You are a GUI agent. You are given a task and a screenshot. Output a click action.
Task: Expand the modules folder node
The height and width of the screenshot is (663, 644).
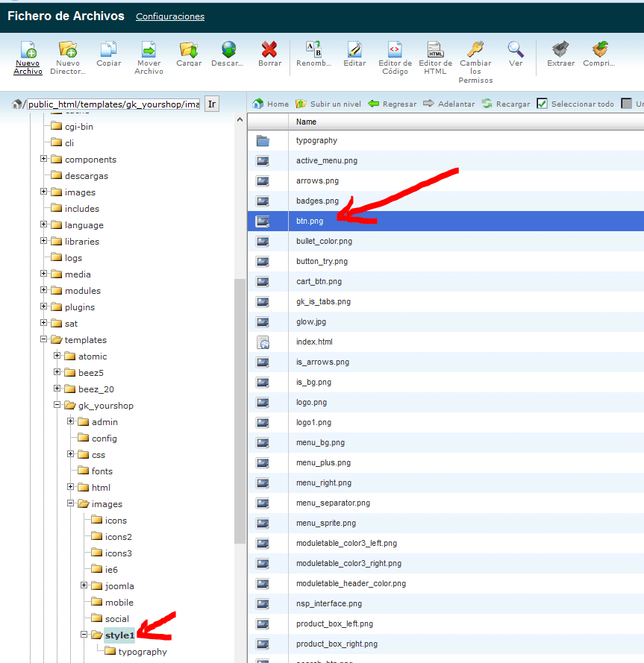coord(43,289)
